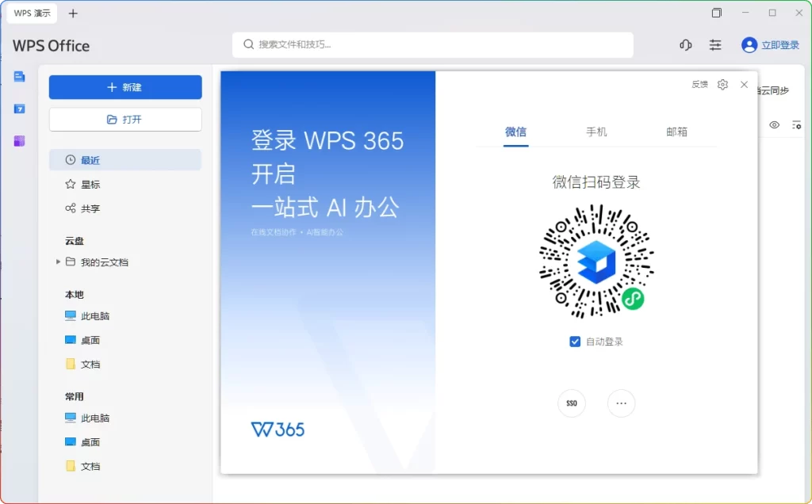Uncheck the 自动登录 checkbox
The width and height of the screenshot is (812, 504).
coord(575,342)
